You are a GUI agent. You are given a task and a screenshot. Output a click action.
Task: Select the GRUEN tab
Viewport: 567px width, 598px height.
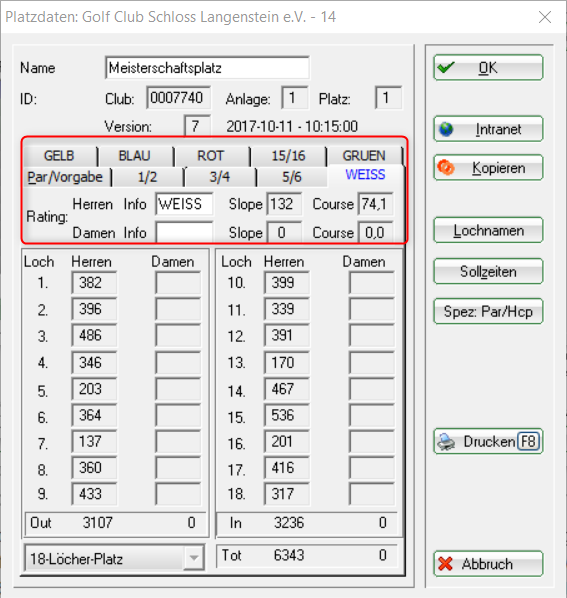click(364, 156)
